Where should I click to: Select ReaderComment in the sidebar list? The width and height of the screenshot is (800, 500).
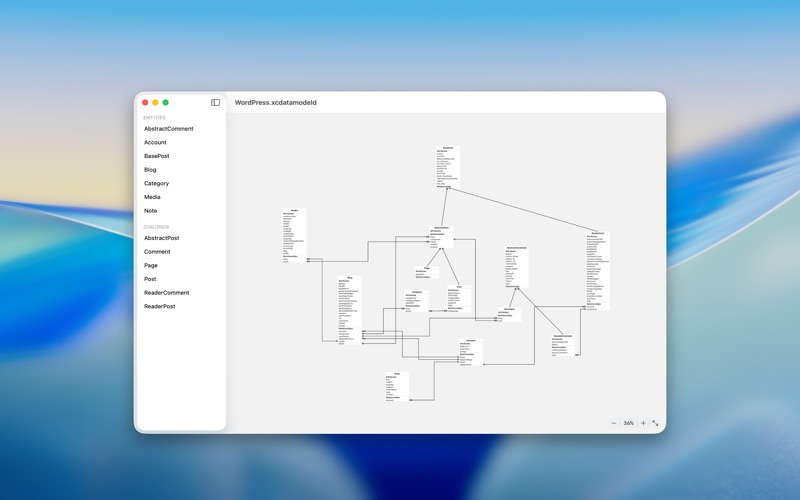coord(166,293)
